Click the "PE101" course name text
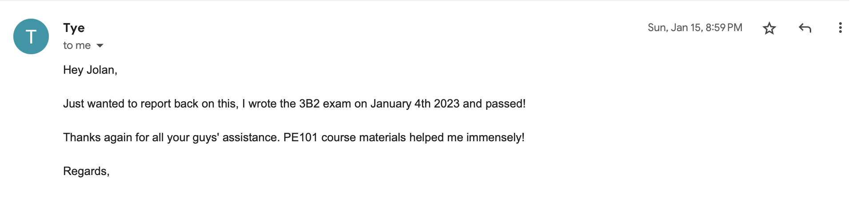Screen dimensions: 868x199 (x=300, y=138)
